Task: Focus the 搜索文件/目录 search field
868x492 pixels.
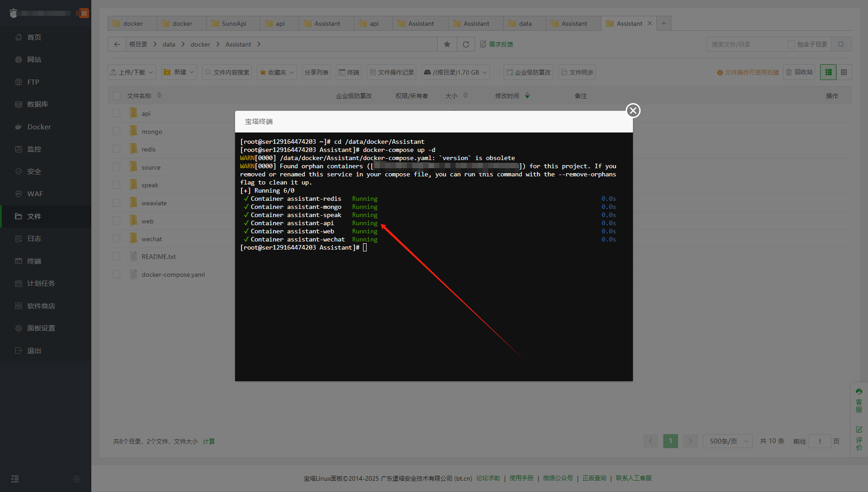Action: [x=746, y=44]
